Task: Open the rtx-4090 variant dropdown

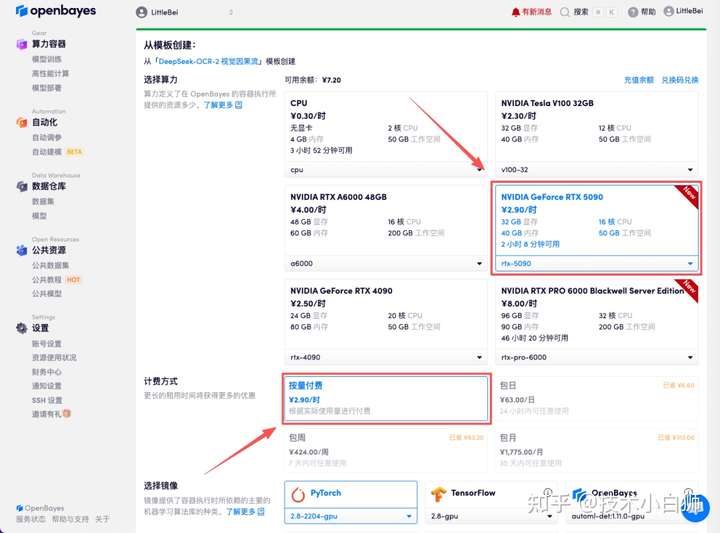Action: coord(386,357)
